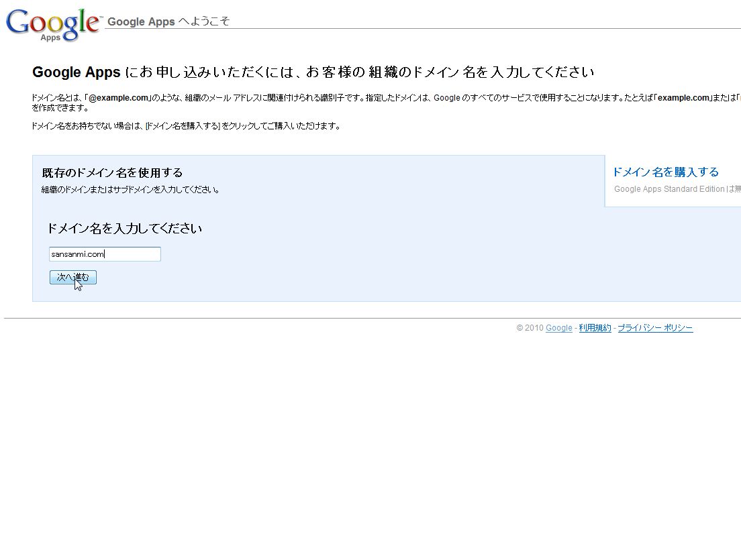Click the 次へ進む button

(x=72, y=277)
